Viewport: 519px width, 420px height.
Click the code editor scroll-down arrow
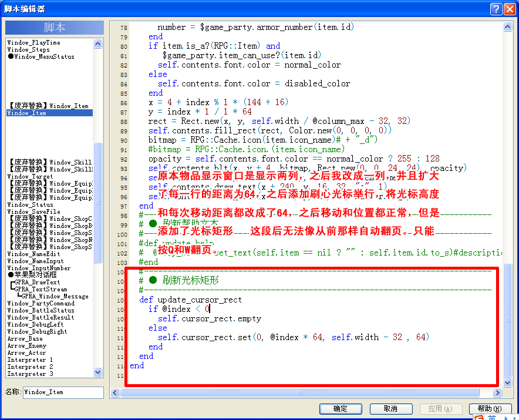click(x=507, y=382)
